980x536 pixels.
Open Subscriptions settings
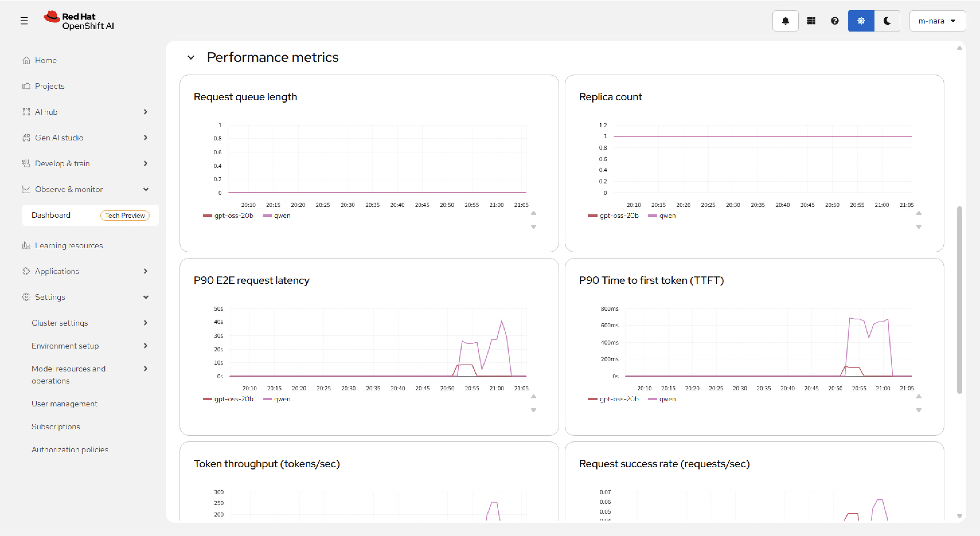coord(56,427)
